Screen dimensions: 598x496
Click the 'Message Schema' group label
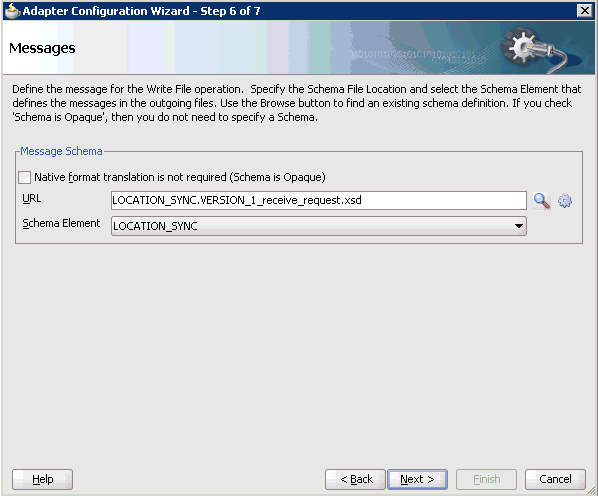tap(61, 151)
